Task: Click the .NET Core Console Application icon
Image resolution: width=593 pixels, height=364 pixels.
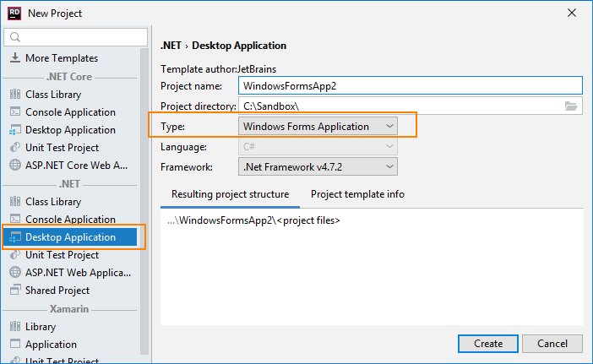Action: (14, 112)
